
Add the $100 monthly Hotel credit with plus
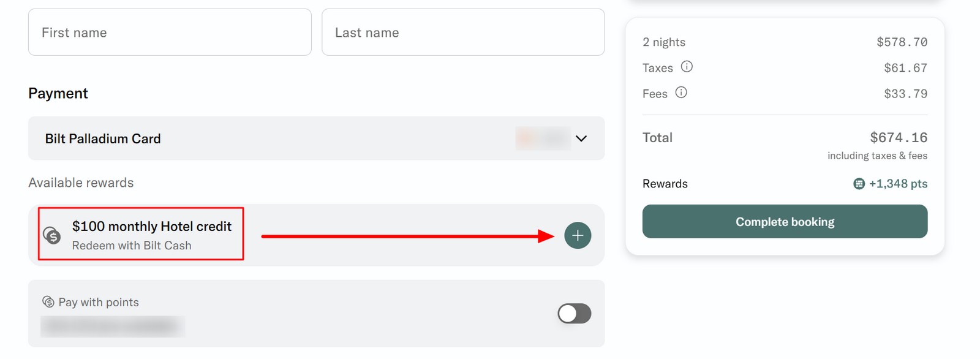click(x=578, y=235)
